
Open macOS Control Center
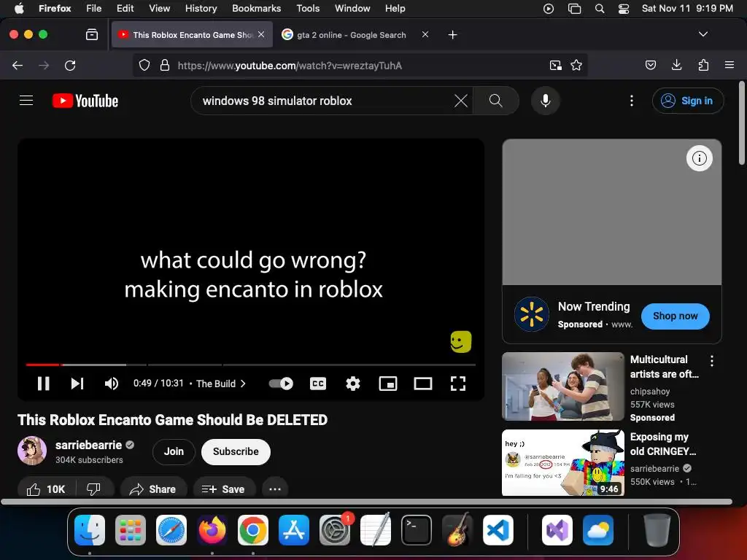623,8
